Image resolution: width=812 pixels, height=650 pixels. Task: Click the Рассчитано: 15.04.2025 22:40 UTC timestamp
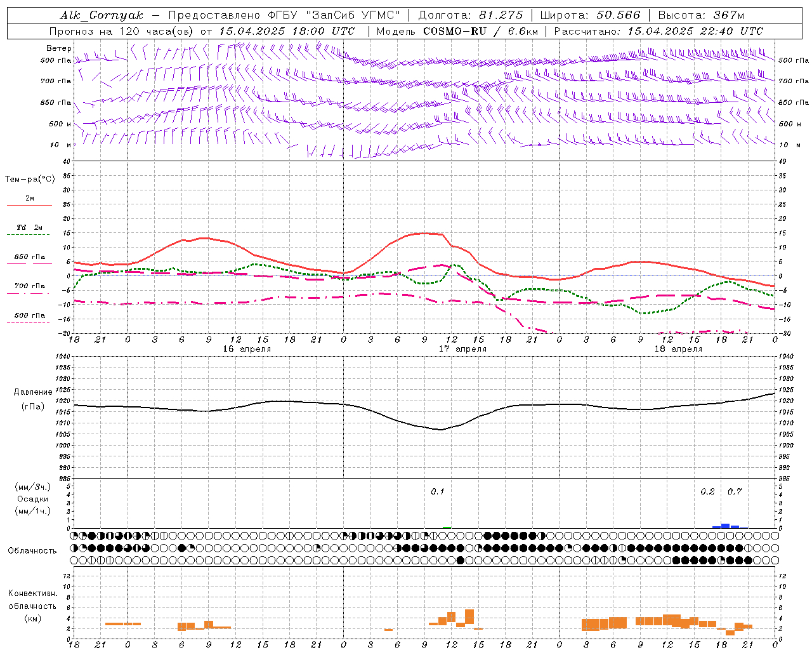[x=658, y=31]
